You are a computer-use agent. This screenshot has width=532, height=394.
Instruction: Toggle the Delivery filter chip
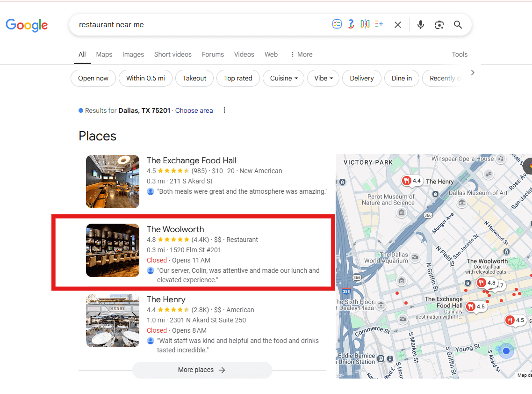pos(362,78)
